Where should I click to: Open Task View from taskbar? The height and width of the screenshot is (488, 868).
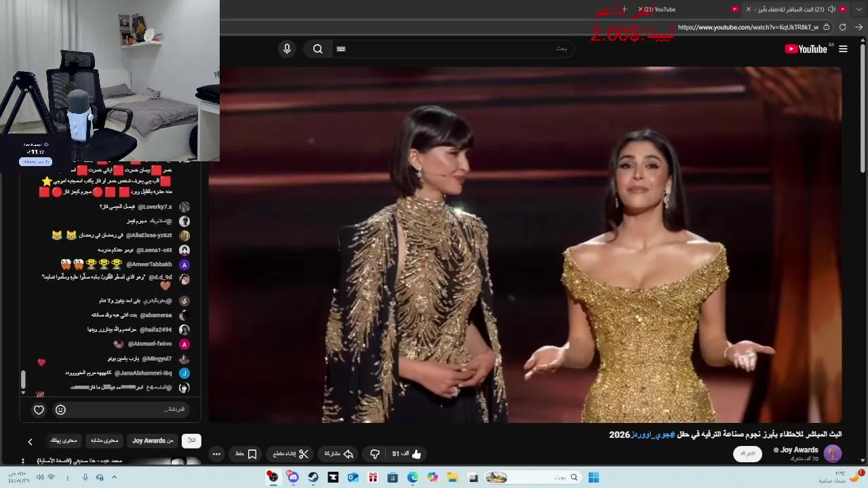(473, 477)
